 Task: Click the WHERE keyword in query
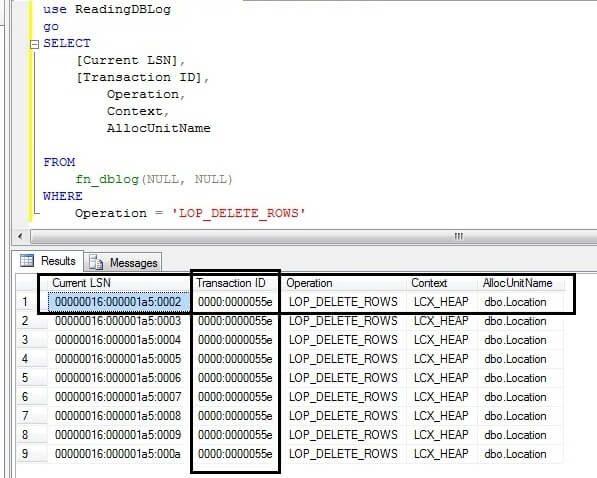pos(63,196)
